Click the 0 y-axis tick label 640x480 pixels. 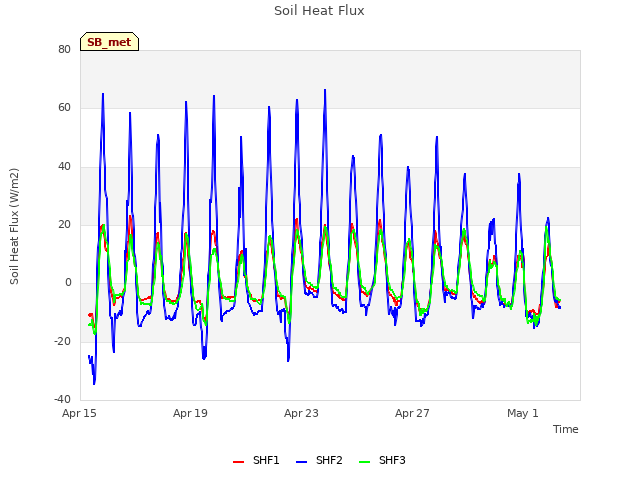68,282
